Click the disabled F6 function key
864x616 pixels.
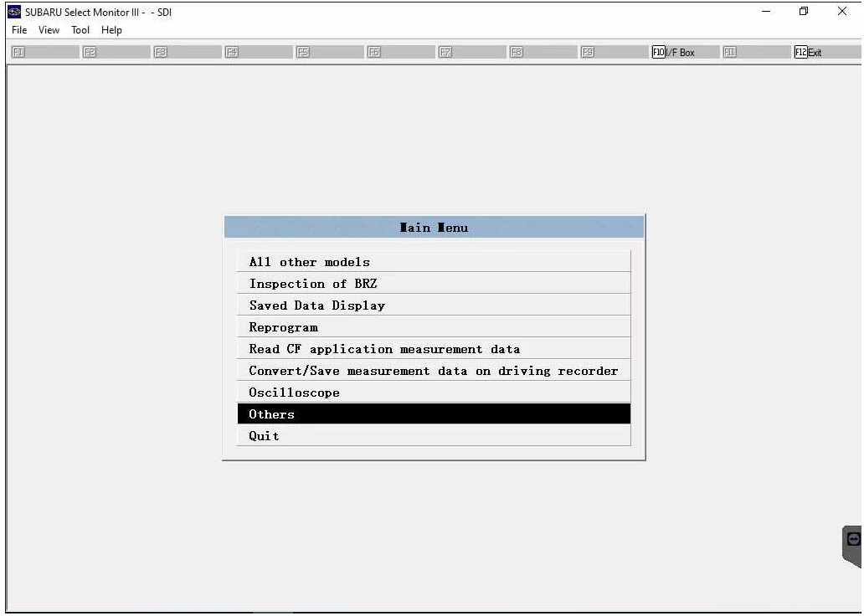tap(400, 53)
